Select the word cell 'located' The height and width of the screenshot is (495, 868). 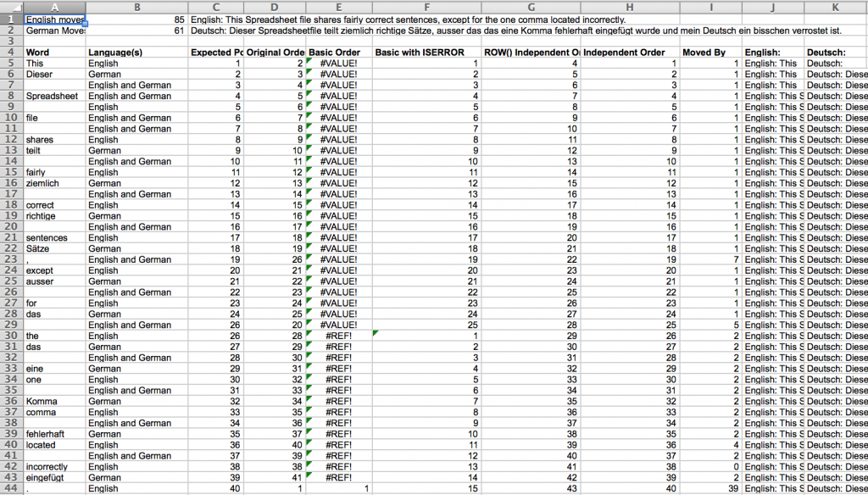(x=55, y=445)
